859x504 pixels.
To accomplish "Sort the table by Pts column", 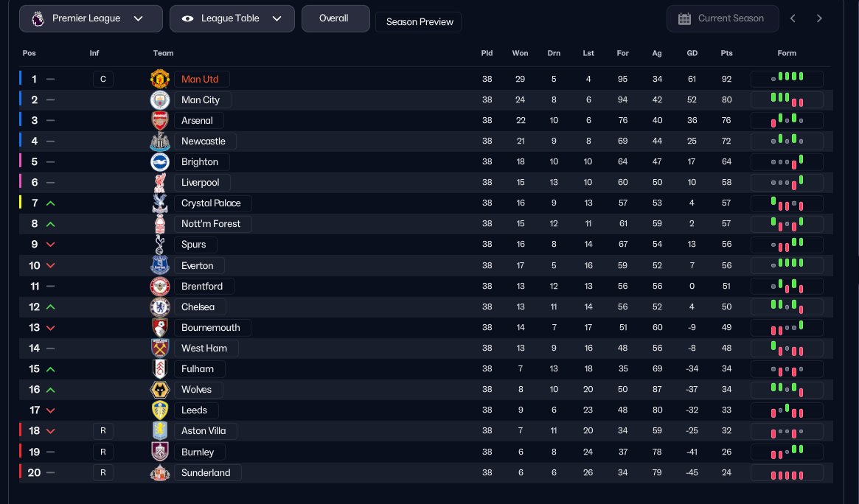I will point(727,53).
